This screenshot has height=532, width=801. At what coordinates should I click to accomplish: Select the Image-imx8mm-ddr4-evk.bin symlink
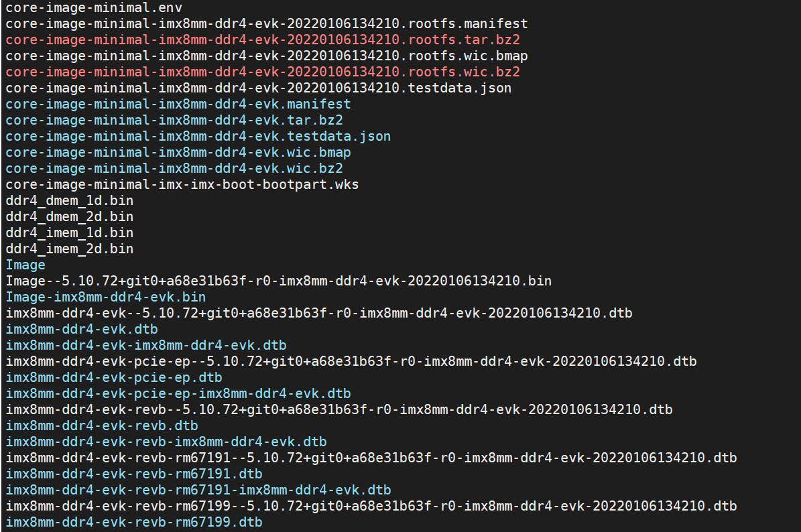tap(106, 297)
